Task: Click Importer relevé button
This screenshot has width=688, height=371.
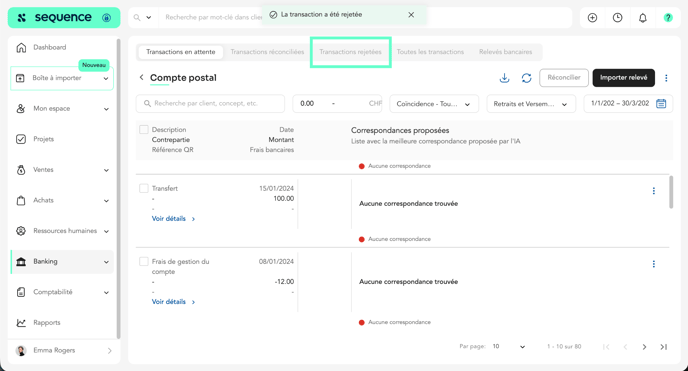Action: (624, 78)
